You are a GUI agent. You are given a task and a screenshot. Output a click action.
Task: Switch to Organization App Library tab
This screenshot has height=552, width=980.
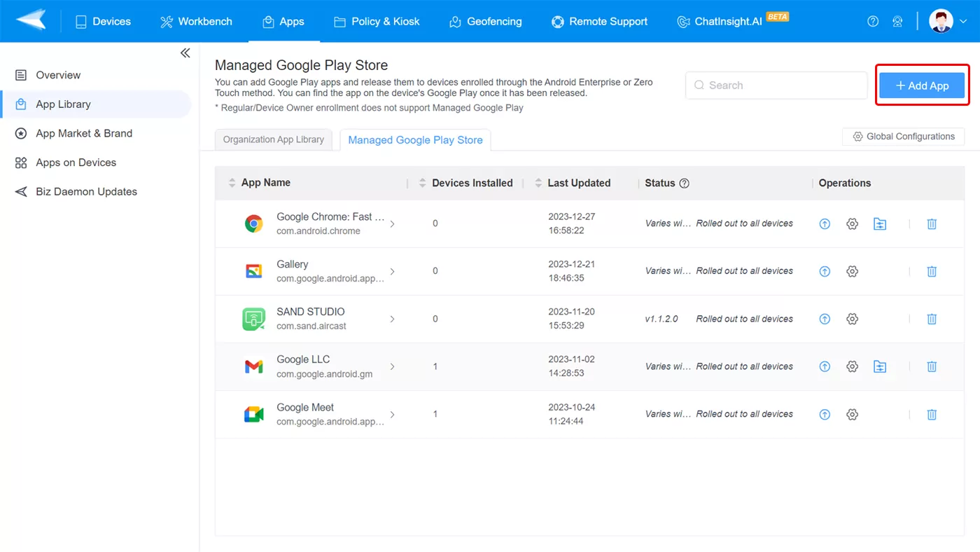click(x=273, y=139)
